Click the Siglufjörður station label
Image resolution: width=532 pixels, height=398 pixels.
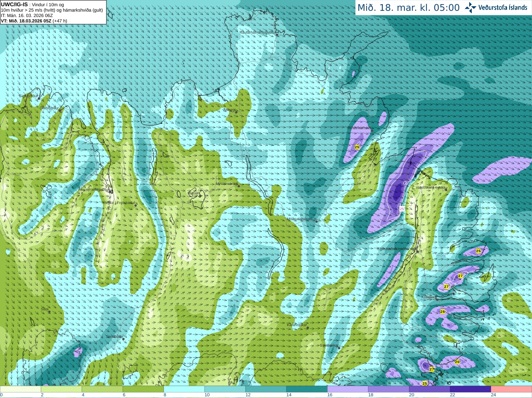pos(29,96)
